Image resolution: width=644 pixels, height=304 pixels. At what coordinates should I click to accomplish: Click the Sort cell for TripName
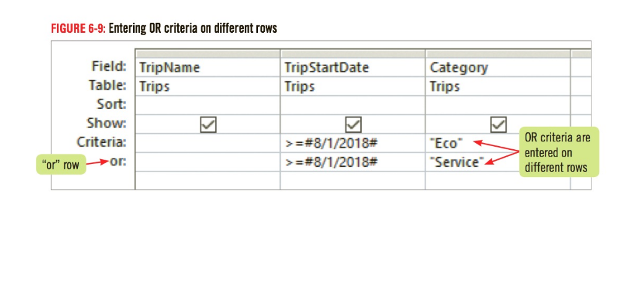(208, 105)
